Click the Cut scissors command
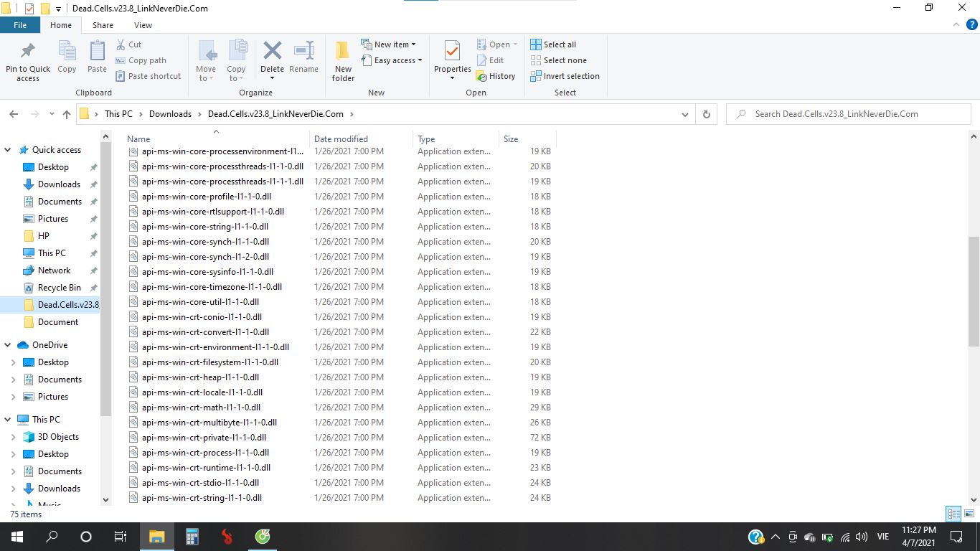 point(129,44)
